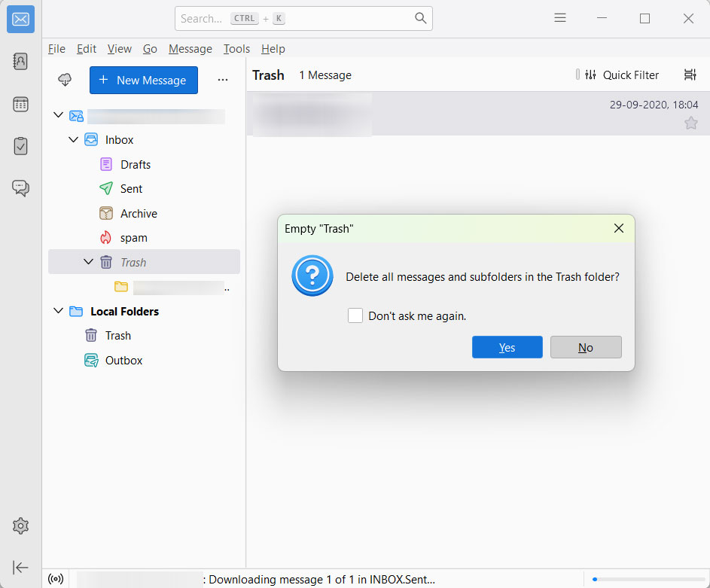Open the Tools menu
Image resolution: width=710 pixels, height=588 pixels.
click(236, 49)
